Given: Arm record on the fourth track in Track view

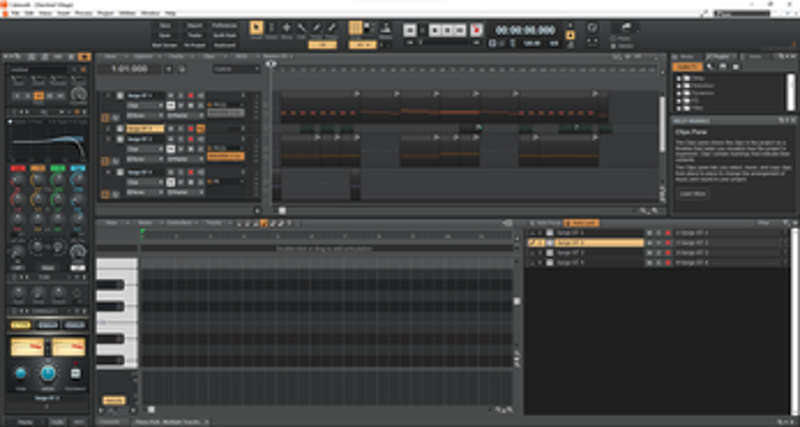Looking at the screenshot, I should [x=191, y=172].
